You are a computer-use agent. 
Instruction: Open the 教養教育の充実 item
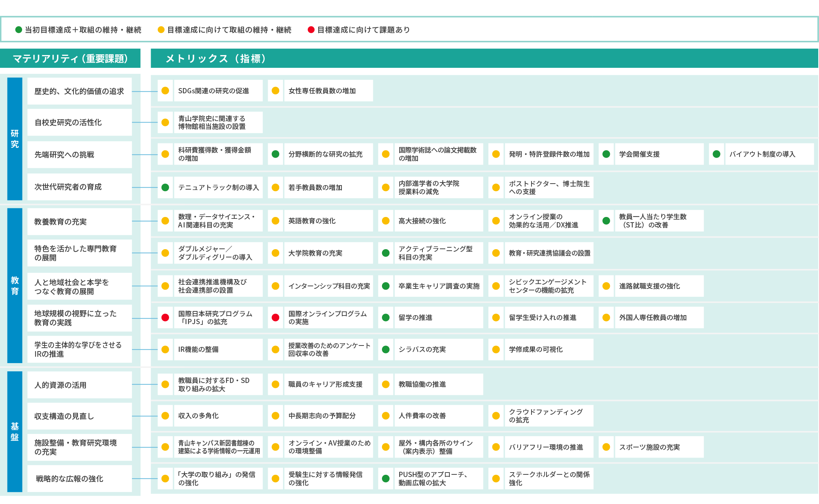pos(79,221)
